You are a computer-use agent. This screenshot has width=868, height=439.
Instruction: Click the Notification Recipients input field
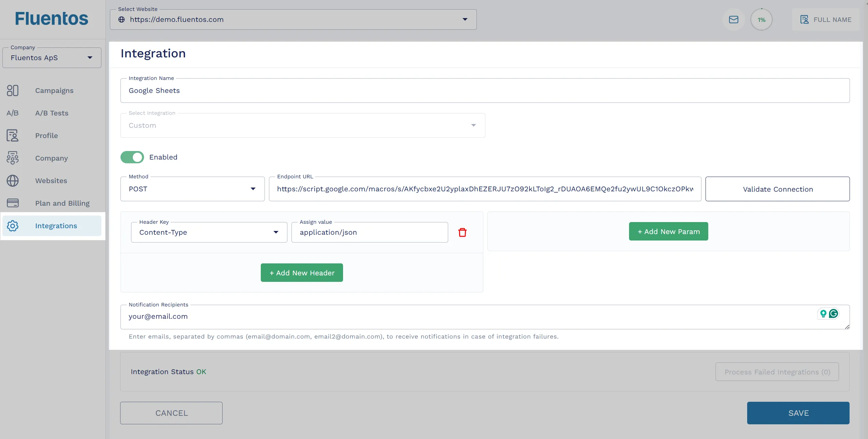click(x=485, y=316)
